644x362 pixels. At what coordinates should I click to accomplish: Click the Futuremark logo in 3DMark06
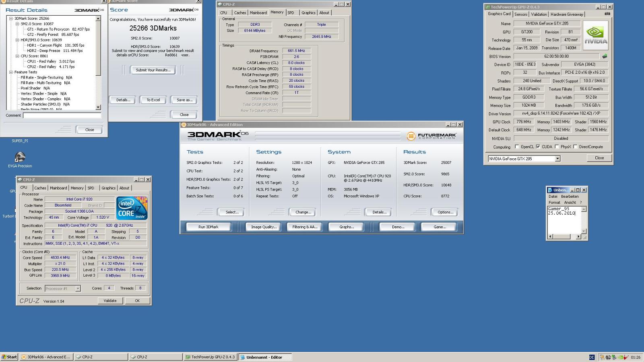tap(431, 136)
